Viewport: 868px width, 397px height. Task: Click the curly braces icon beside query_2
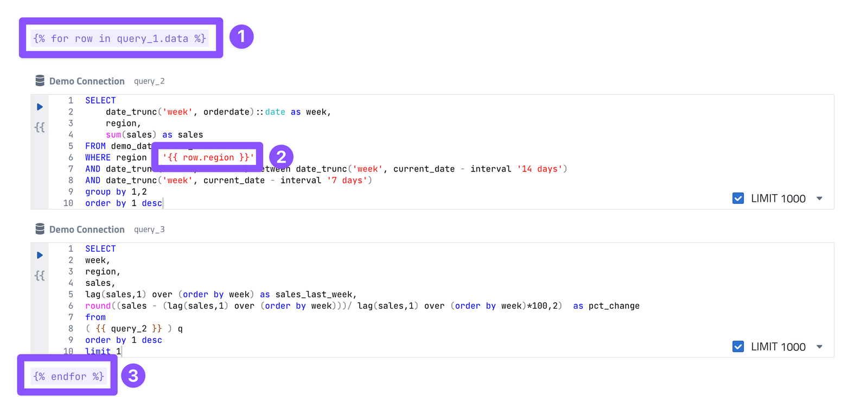pyautogui.click(x=40, y=127)
